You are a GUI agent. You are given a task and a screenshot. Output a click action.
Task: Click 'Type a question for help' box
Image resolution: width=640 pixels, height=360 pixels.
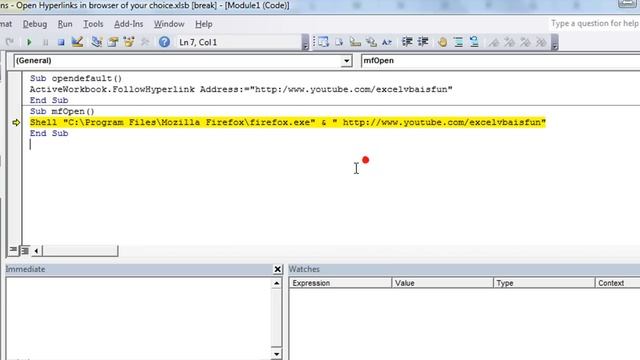point(595,24)
